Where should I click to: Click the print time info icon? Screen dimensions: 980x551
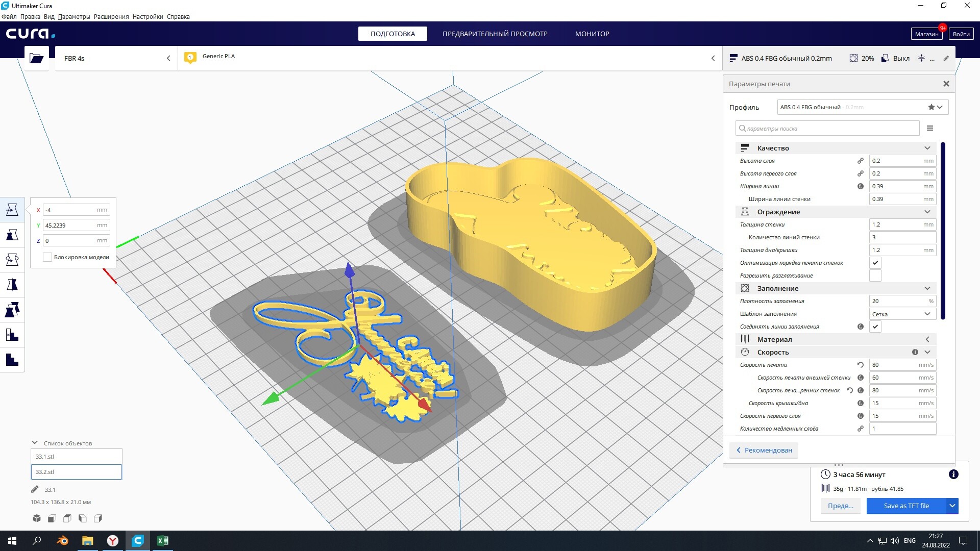coord(953,474)
